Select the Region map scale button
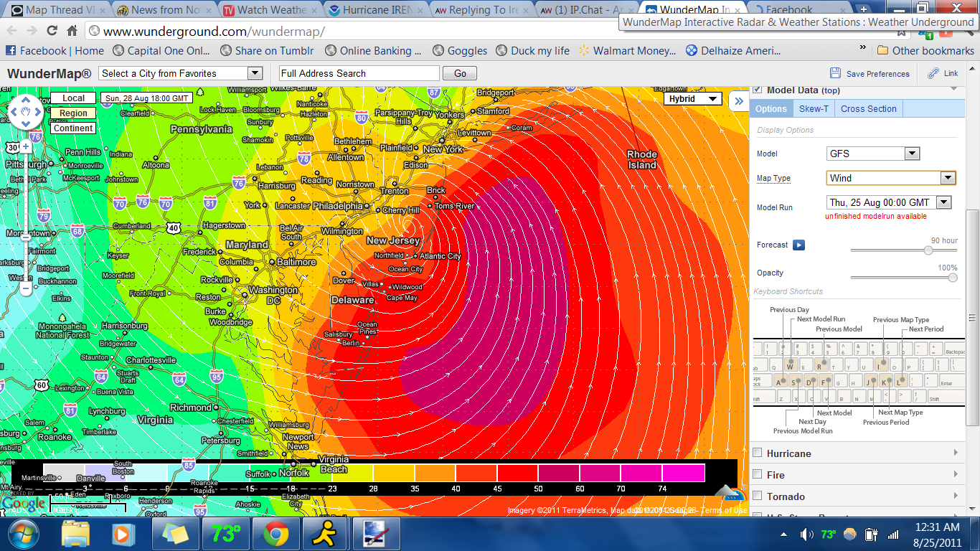Screen dimensions: 980x551 73,113
